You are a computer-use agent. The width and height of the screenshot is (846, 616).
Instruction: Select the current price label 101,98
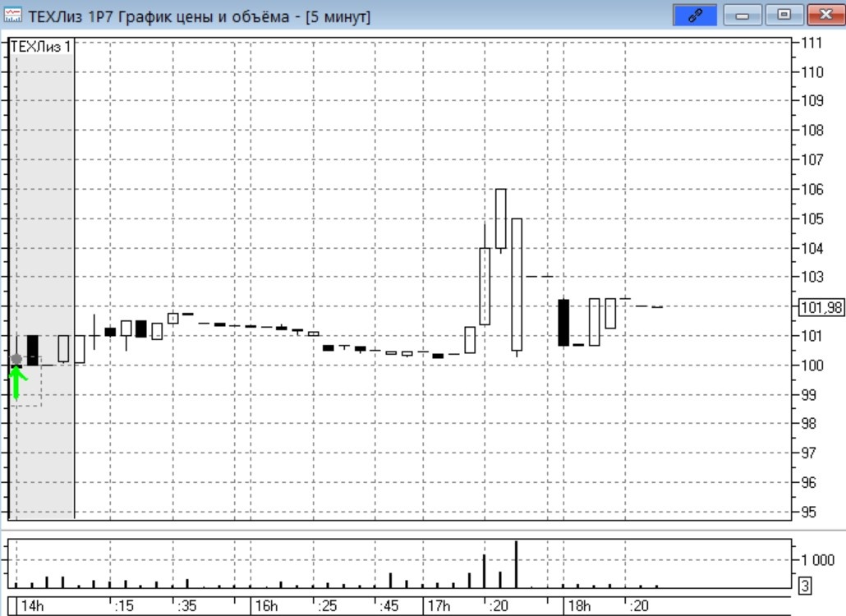coord(821,307)
